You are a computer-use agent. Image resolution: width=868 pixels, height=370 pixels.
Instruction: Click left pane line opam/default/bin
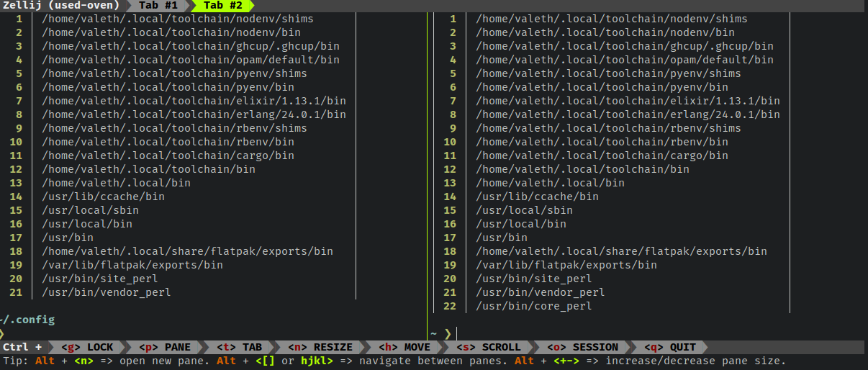191,60
